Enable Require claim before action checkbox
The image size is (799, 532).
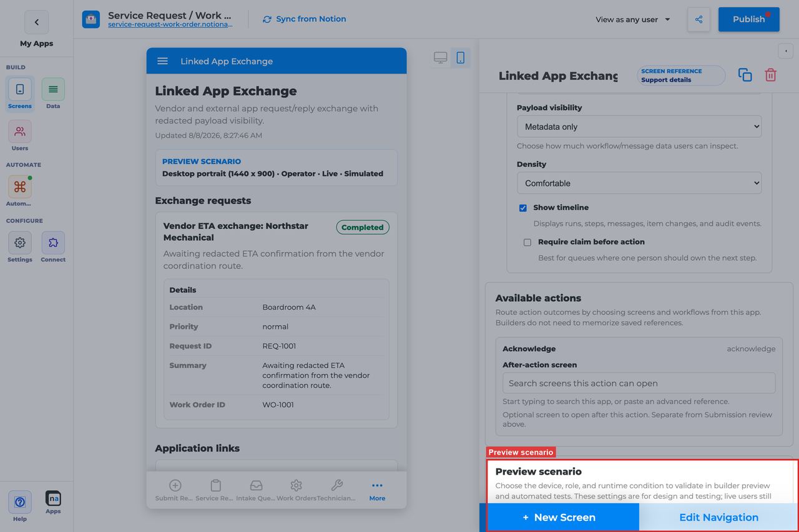click(x=527, y=242)
